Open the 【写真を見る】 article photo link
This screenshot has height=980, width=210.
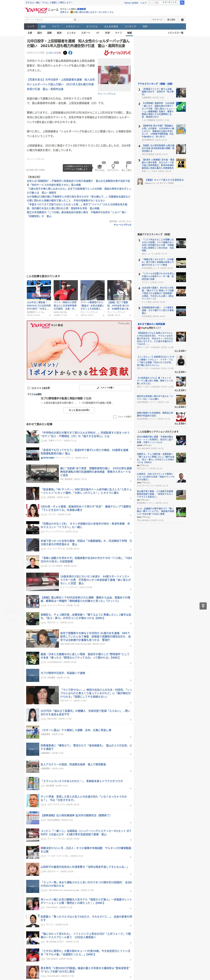[61, 84]
